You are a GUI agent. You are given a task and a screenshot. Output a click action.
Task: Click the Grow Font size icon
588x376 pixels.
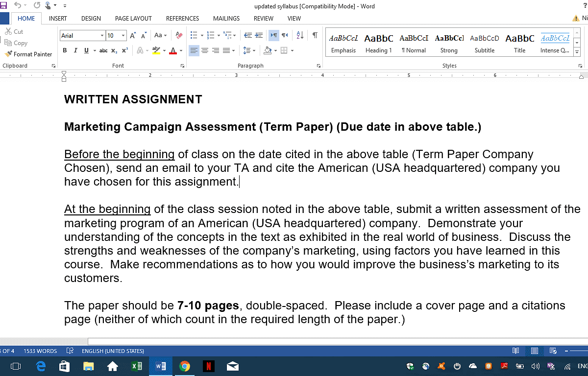coord(133,35)
